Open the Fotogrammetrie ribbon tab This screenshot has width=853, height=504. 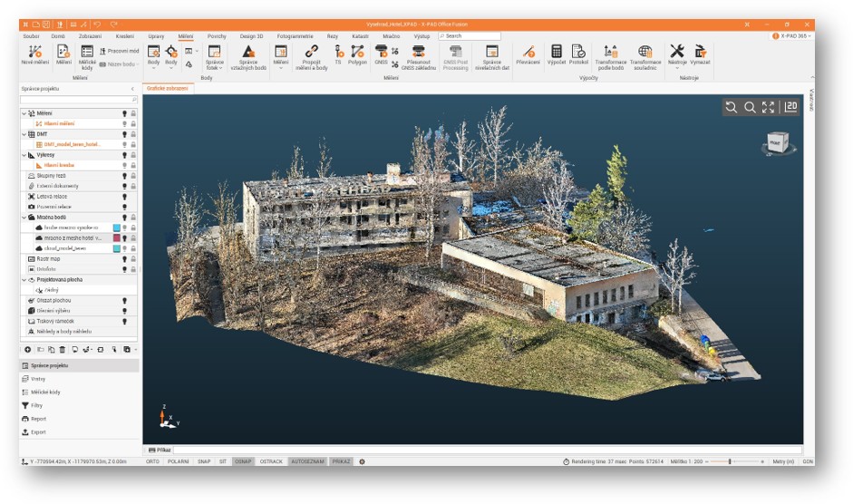point(295,36)
